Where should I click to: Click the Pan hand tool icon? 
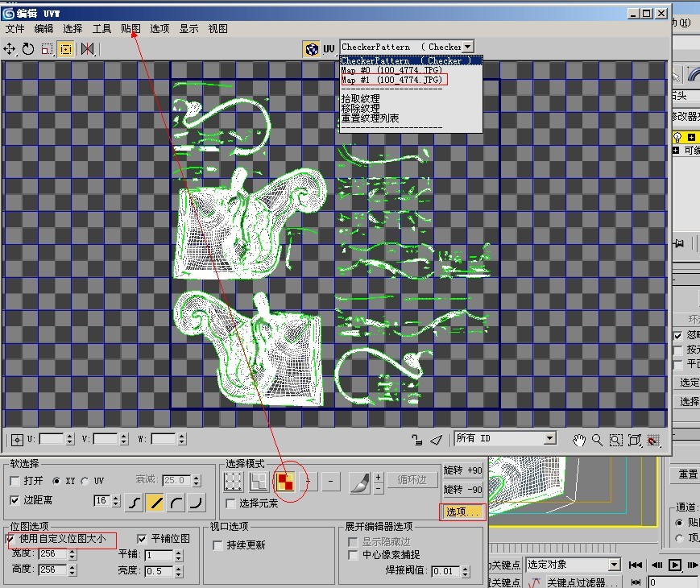click(x=578, y=440)
